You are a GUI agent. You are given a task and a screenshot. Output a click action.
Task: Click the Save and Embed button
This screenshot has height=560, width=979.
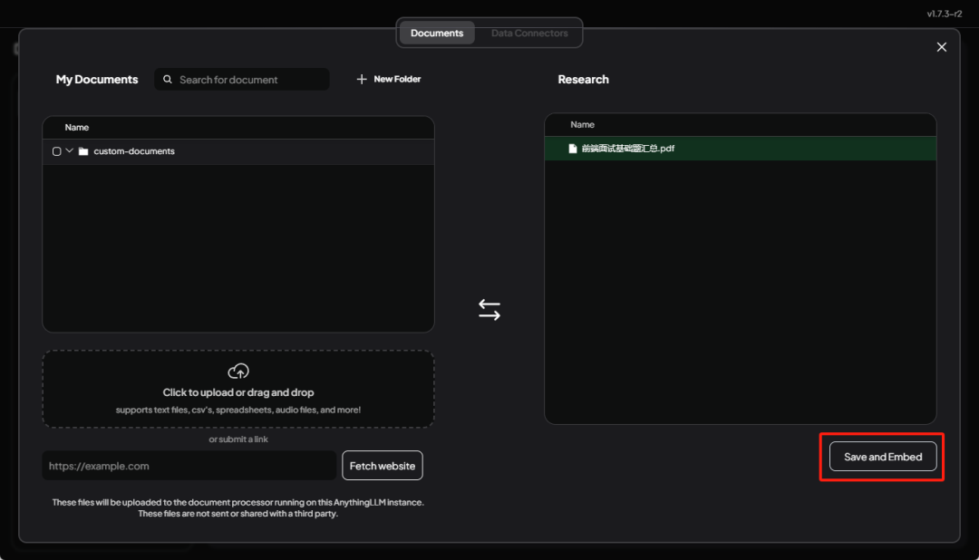(x=883, y=457)
